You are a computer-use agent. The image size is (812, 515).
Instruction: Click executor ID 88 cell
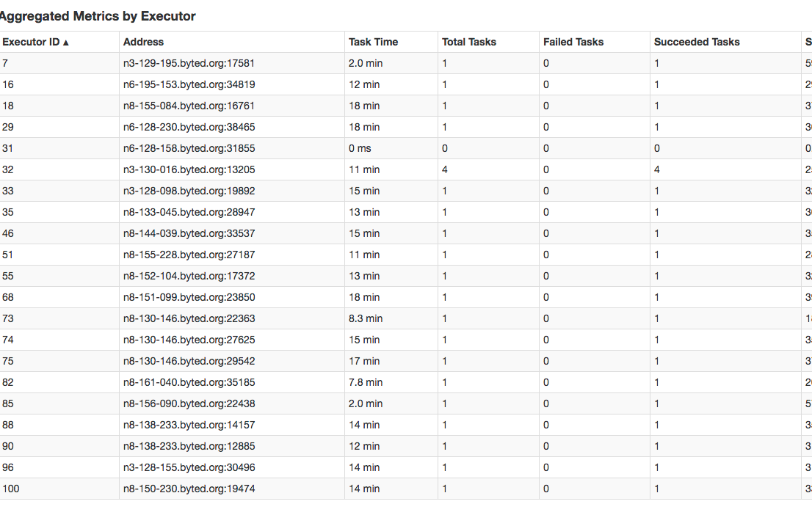pos(59,425)
